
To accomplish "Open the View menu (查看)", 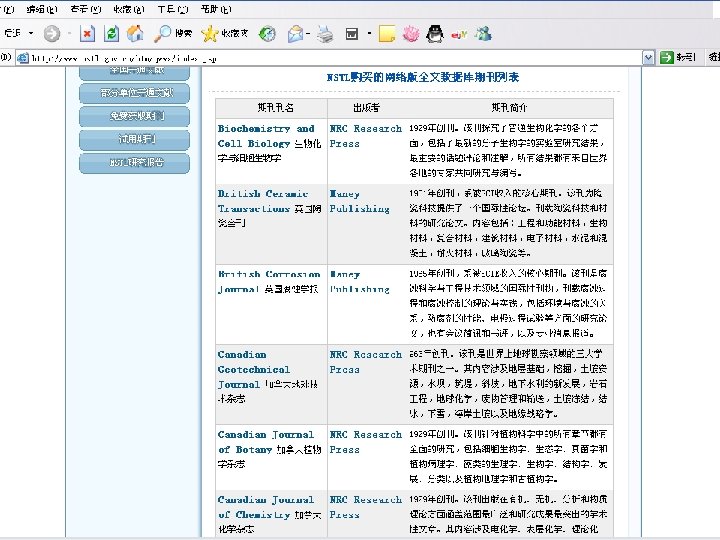I will coord(85,9).
